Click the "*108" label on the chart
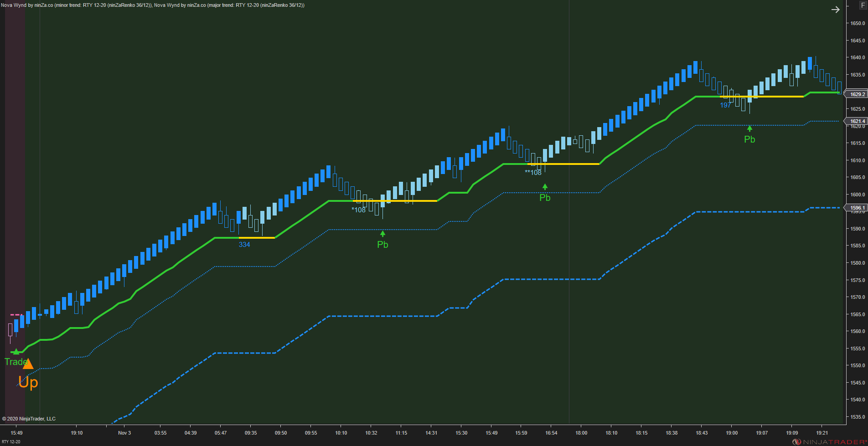 [x=358, y=209]
